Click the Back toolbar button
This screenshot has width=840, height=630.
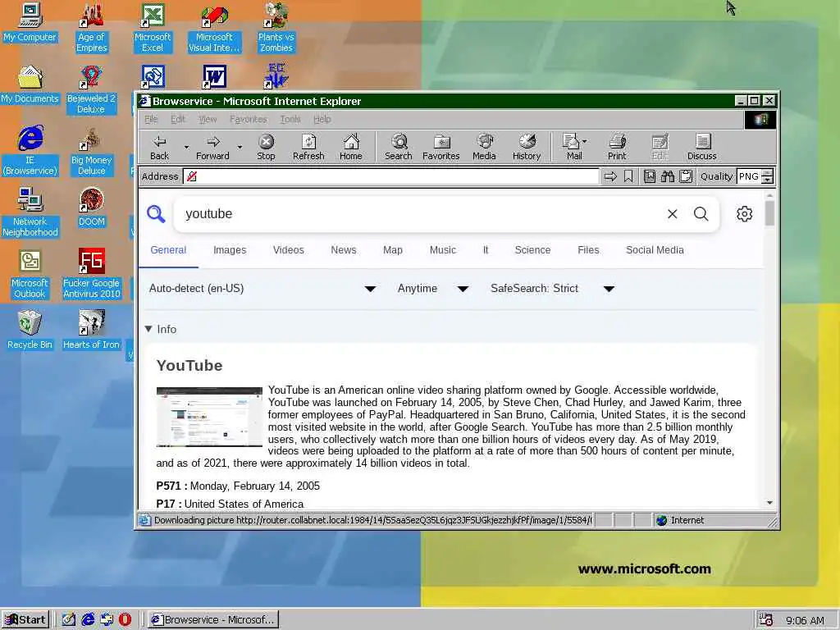pos(159,148)
